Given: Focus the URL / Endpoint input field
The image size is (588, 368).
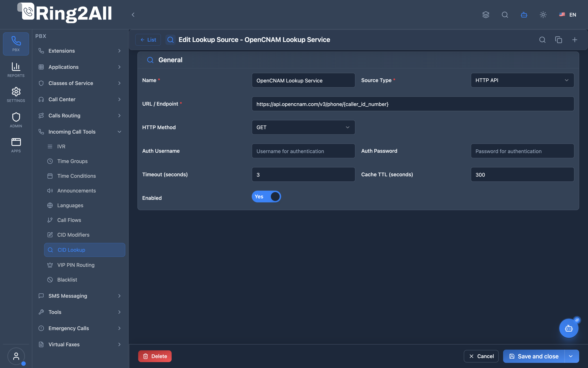Looking at the screenshot, I should [x=413, y=104].
